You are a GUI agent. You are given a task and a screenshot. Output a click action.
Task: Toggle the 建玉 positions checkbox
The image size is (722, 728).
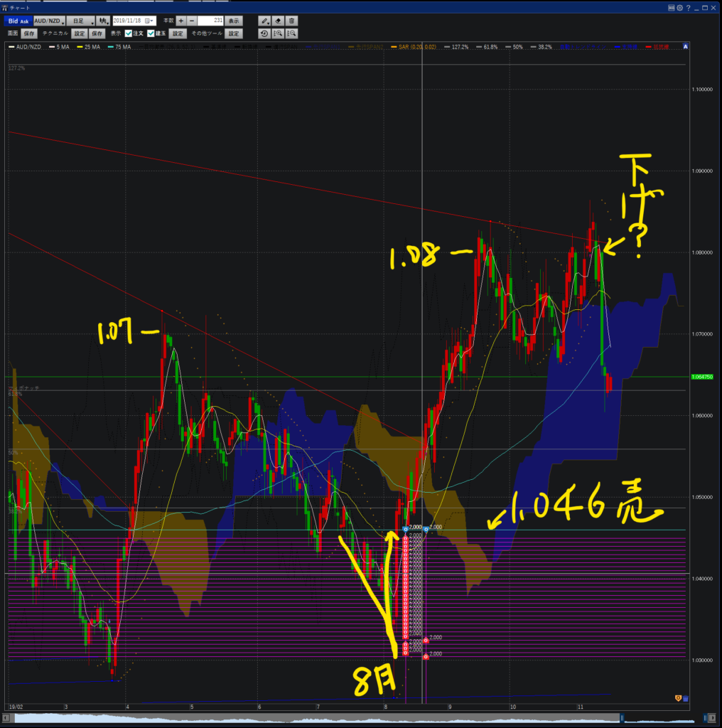point(151,33)
